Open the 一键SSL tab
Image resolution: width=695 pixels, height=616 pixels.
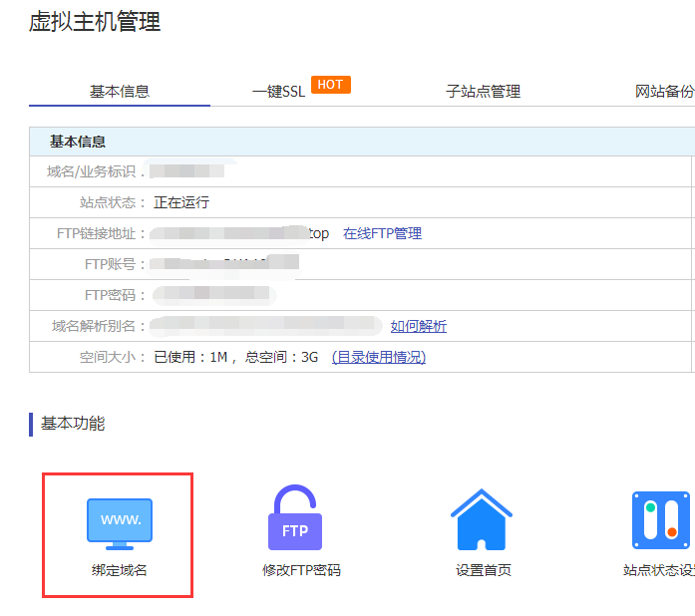pos(278,92)
